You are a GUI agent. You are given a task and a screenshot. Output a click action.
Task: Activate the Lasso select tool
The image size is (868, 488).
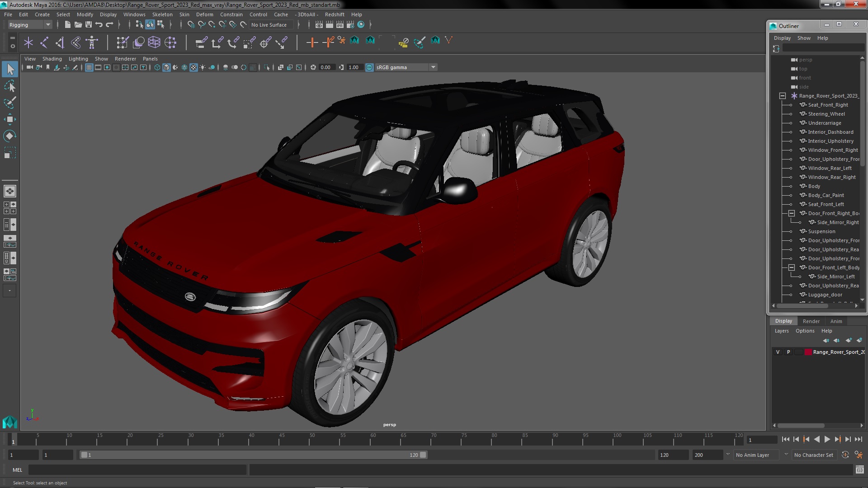(10, 86)
